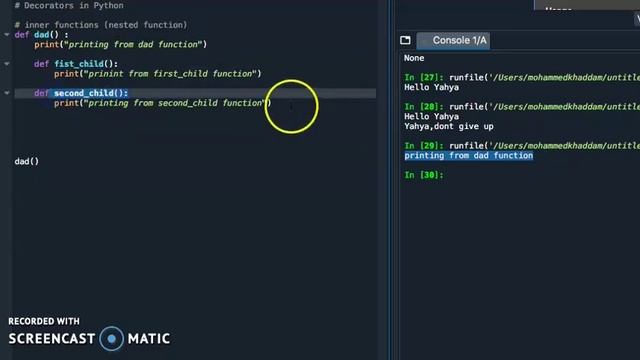Click the 'In [28]:' runfile line
640x360 pixels.
point(522,107)
